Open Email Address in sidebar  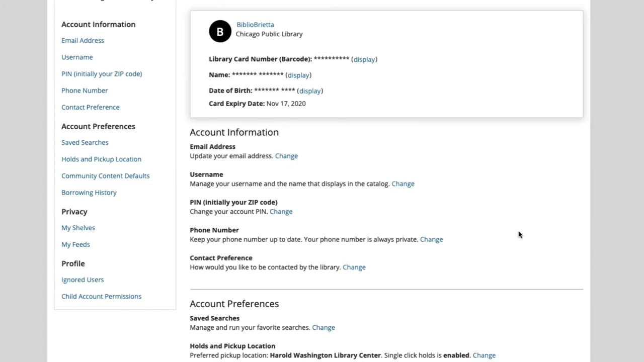pyautogui.click(x=83, y=41)
